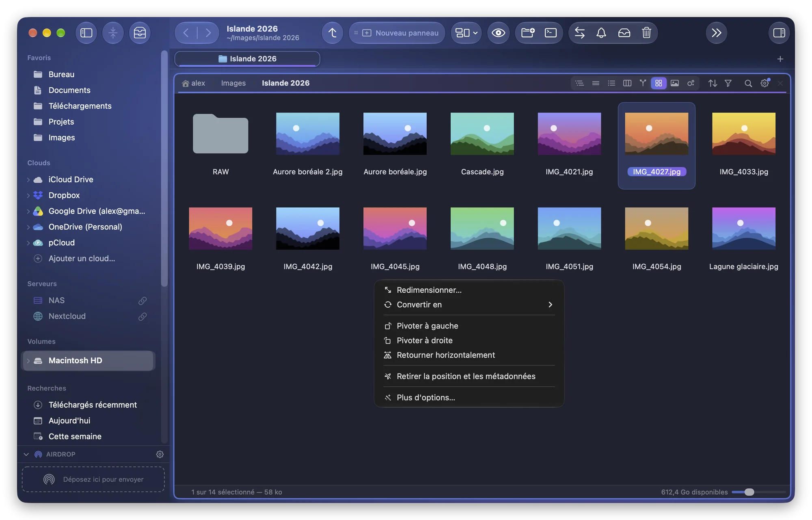Image resolution: width=812 pixels, height=520 pixels.
Task: Expand the Macintosh HD volume
Action: (28, 361)
